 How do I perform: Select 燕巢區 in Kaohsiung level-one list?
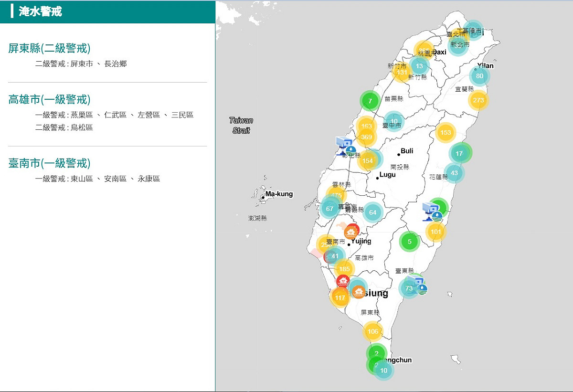point(82,115)
